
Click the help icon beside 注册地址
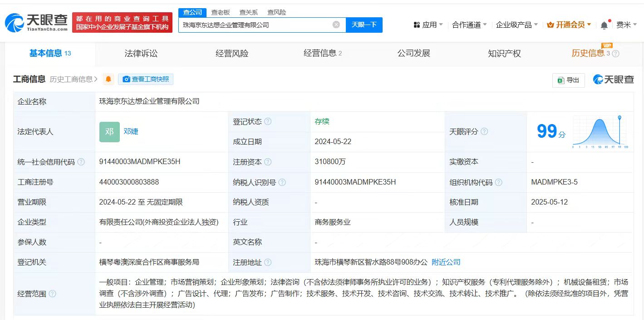[268, 262]
